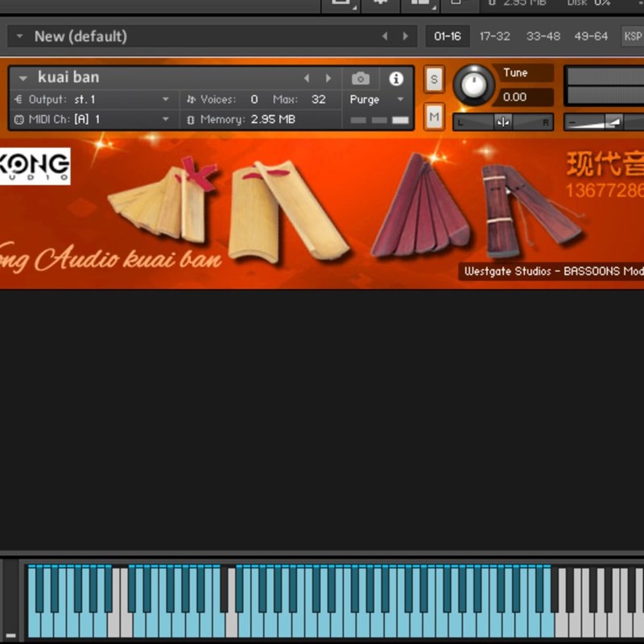Click the MIDI channel icon
The image size is (644, 644).
[19, 119]
